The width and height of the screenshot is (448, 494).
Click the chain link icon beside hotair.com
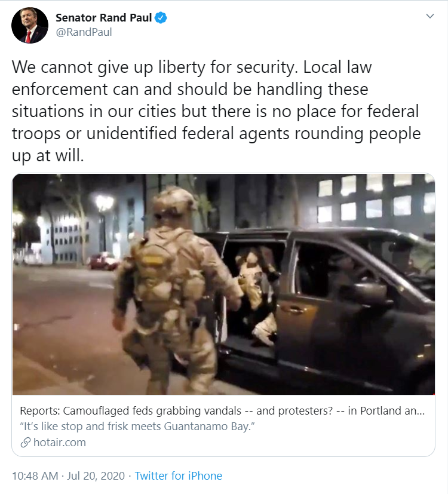pos(25,443)
